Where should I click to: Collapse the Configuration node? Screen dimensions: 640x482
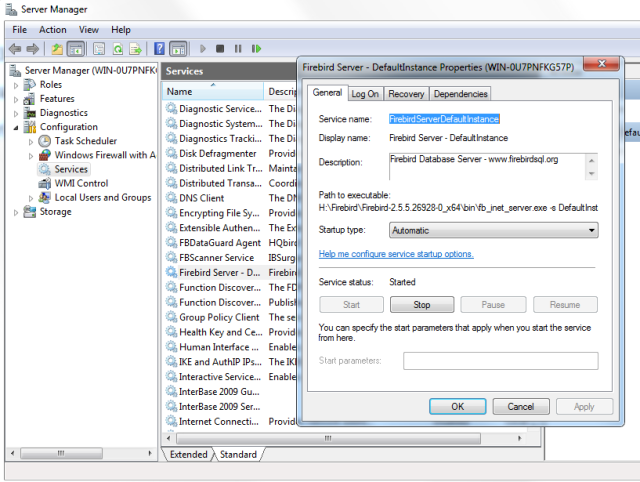[16, 128]
